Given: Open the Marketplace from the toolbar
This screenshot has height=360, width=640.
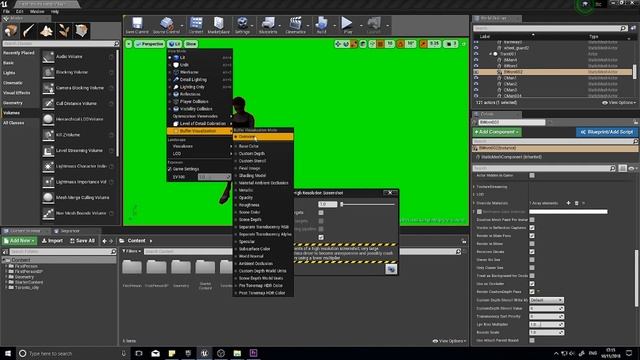Looking at the screenshot, I should 219,23.
